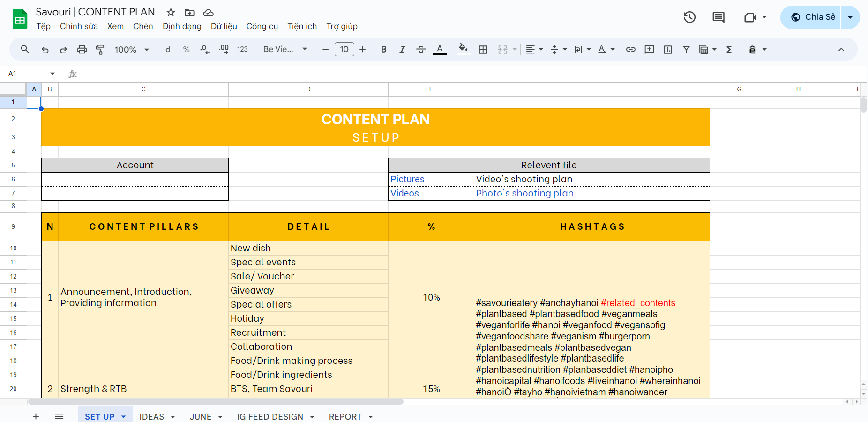Open the borders tool
Screen dimensions: 868x422
coord(483,49)
